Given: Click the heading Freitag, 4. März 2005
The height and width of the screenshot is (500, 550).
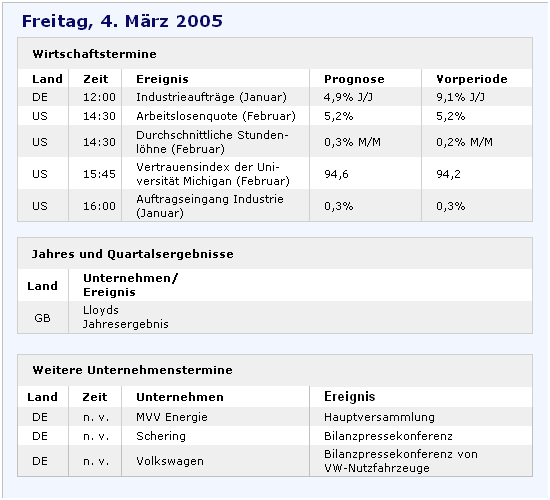Looking at the screenshot, I should tap(122, 21).
